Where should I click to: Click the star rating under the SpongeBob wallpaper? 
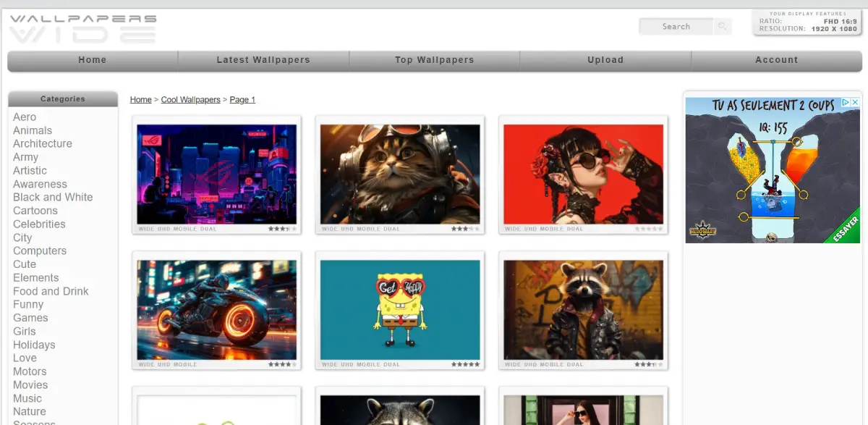point(465,364)
